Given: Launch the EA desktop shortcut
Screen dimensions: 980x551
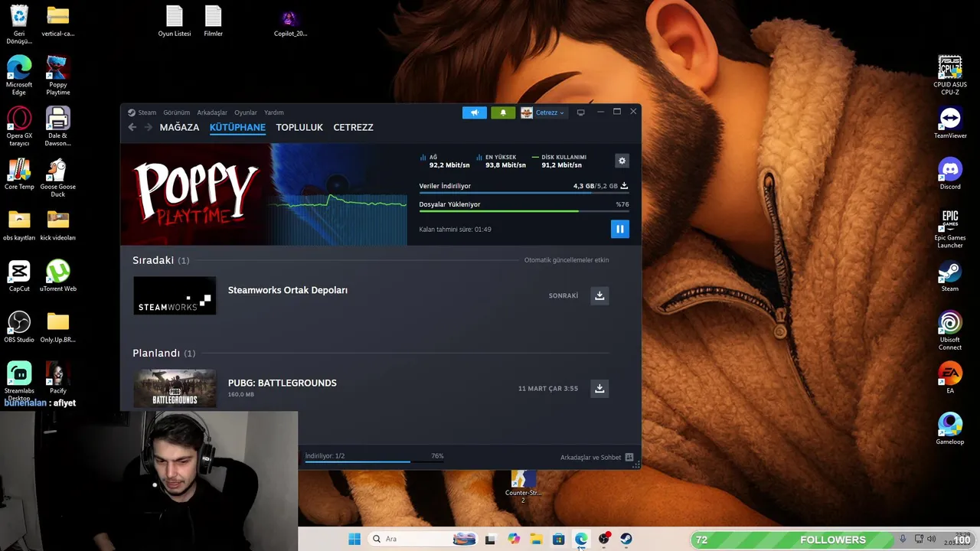Looking at the screenshot, I should [950, 378].
